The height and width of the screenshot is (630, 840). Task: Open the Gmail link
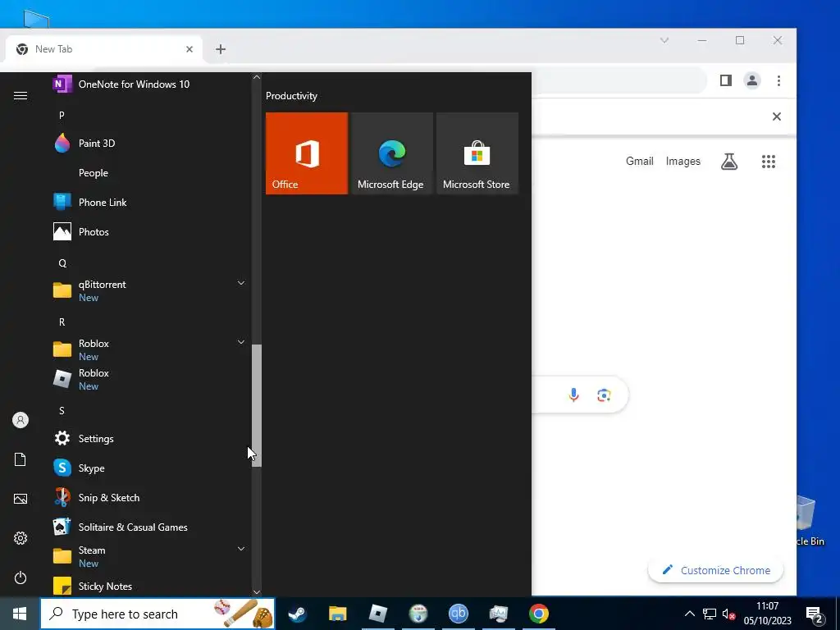[640, 162]
